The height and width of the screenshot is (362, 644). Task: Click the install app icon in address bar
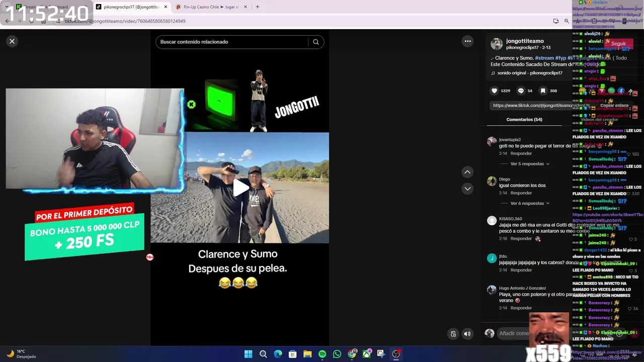[x=556, y=21]
